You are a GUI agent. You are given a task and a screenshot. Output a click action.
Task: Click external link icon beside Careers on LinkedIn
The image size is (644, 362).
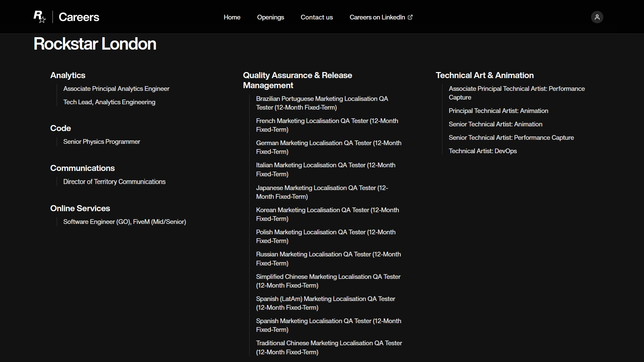410,17
